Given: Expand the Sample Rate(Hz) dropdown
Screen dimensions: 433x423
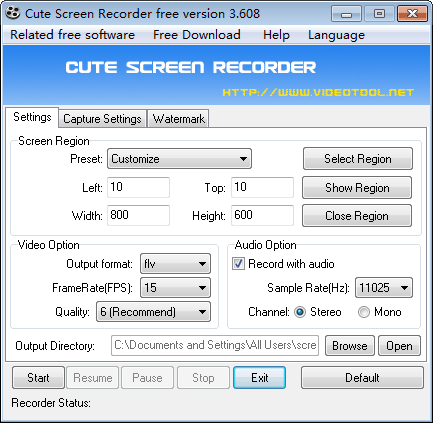Looking at the screenshot, I should click(384, 288).
